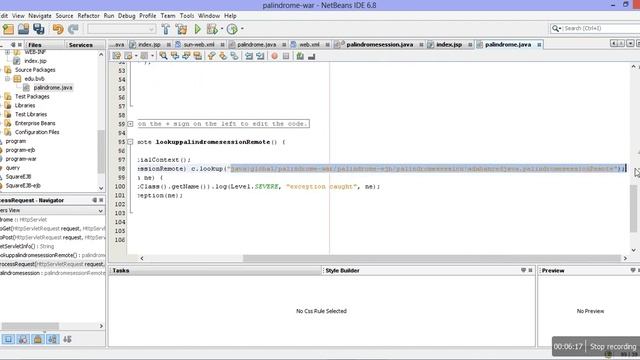Click the Redo arrow icon
640x360 pixels.
[x=73, y=29]
